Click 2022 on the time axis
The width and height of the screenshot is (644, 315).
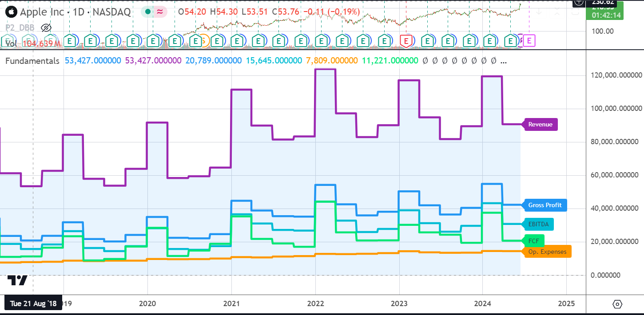tap(315, 304)
